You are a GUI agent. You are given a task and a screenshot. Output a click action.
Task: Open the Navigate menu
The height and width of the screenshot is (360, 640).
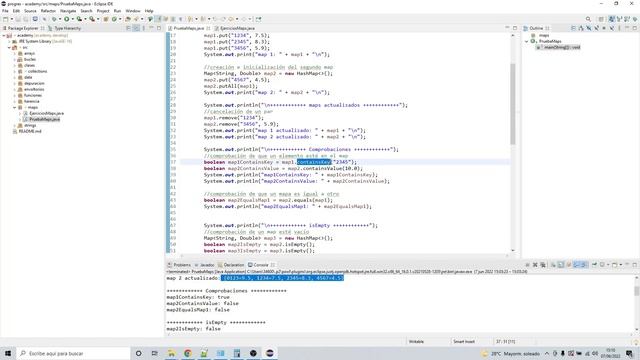click(68, 11)
